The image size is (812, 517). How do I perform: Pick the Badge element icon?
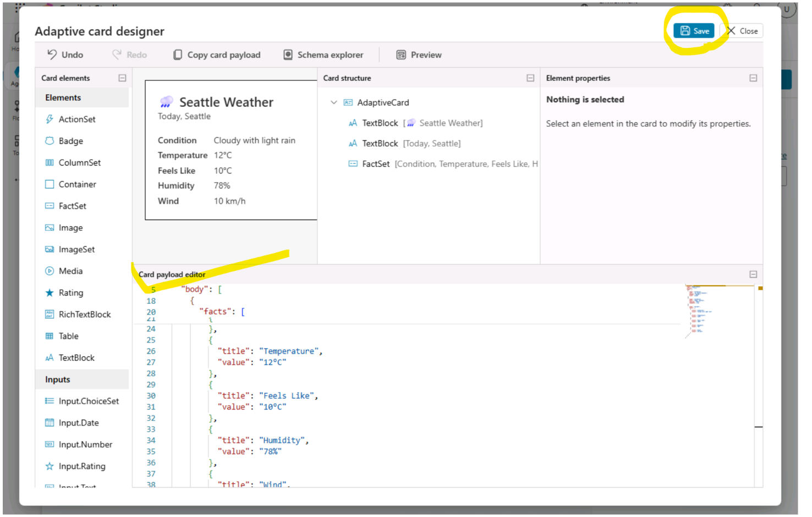(50, 141)
